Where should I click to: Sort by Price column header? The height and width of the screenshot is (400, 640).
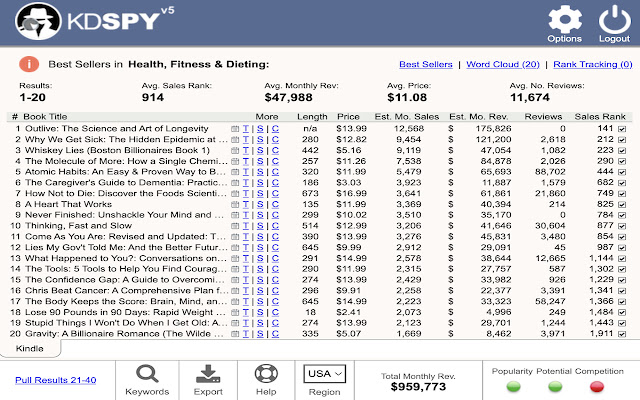coord(348,117)
